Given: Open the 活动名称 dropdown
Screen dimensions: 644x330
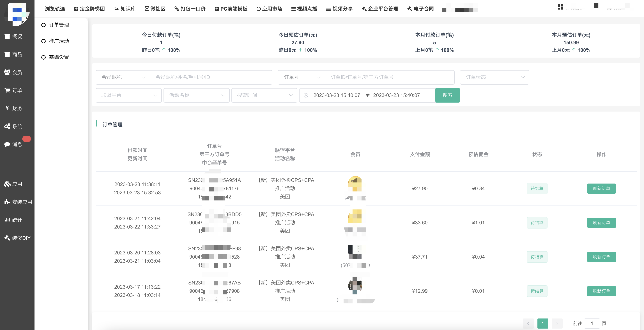Looking at the screenshot, I should click(x=196, y=95).
